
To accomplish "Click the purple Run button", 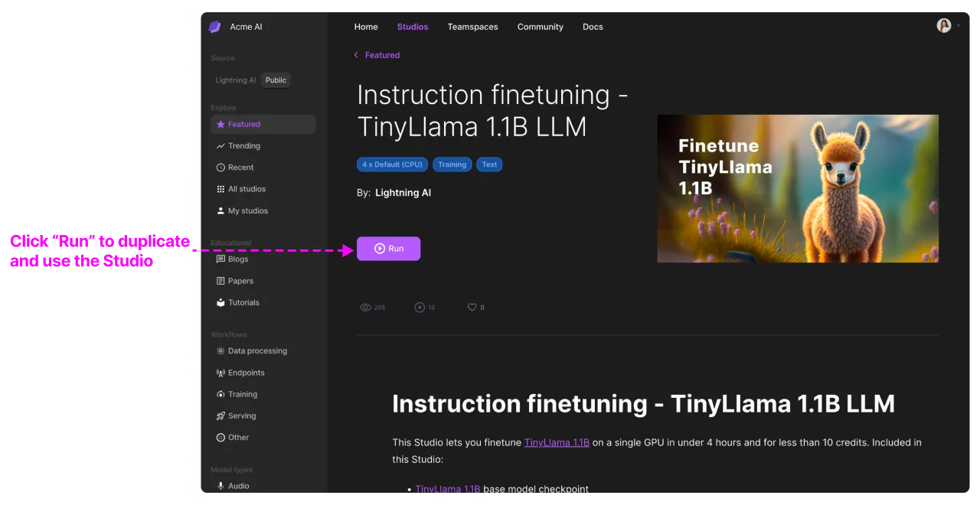I will 388,249.
